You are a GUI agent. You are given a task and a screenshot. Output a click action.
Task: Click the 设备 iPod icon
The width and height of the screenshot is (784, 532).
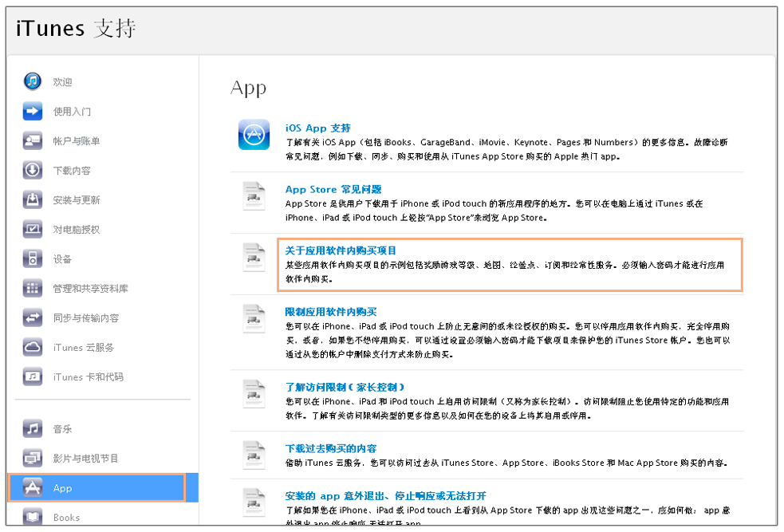point(33,258)
